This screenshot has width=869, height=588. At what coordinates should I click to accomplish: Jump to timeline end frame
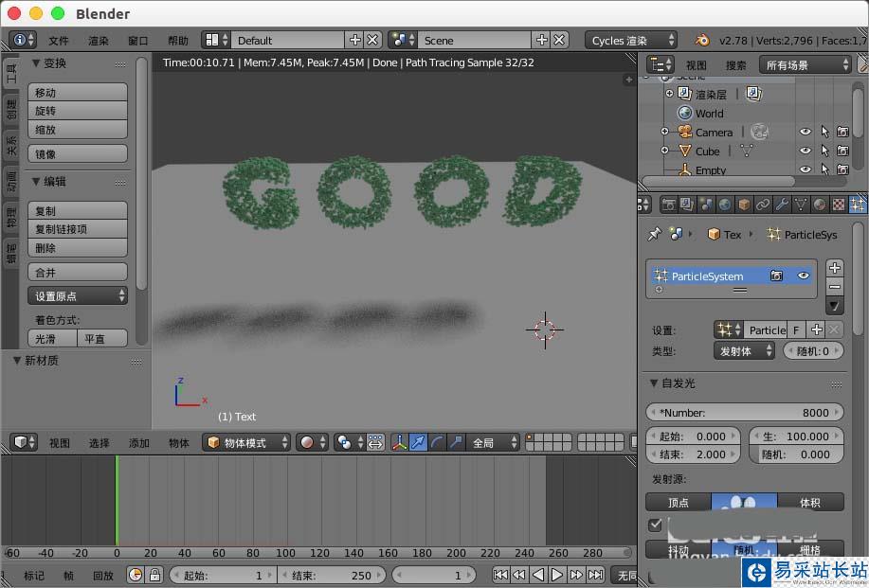[596, 575]
